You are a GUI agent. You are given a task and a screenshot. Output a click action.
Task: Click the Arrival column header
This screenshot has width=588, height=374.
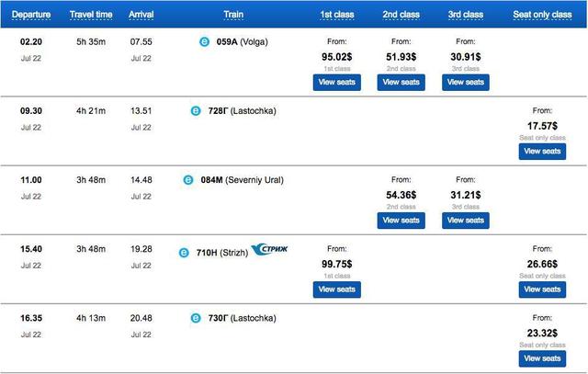point(141,15)
